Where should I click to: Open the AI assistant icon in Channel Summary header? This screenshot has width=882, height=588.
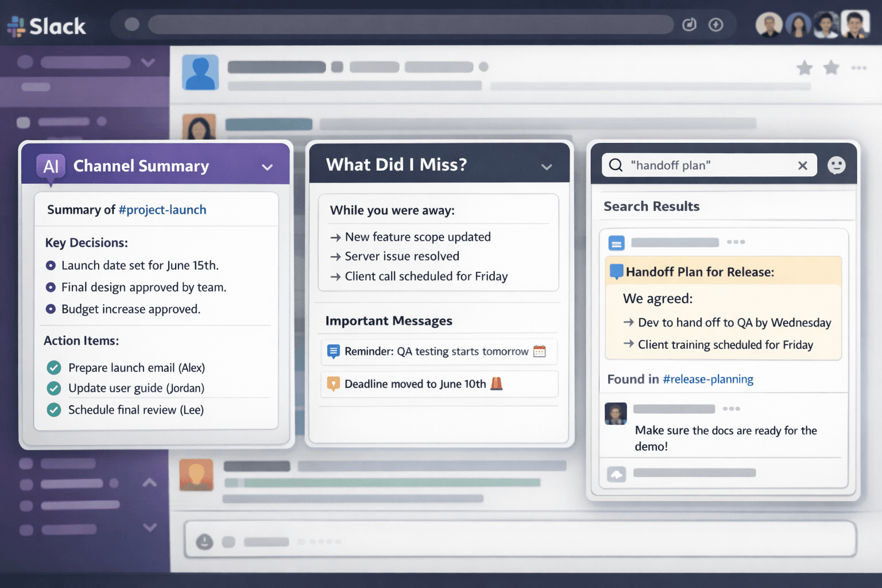51,167
